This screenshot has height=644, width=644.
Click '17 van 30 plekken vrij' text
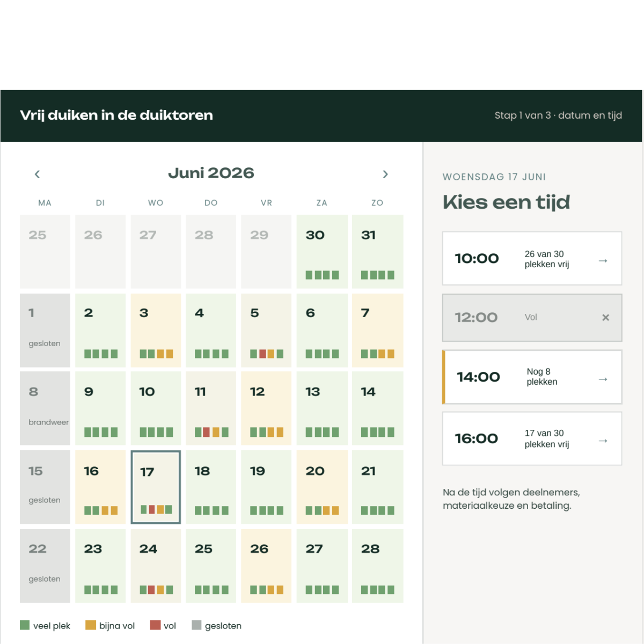[547, 438]
